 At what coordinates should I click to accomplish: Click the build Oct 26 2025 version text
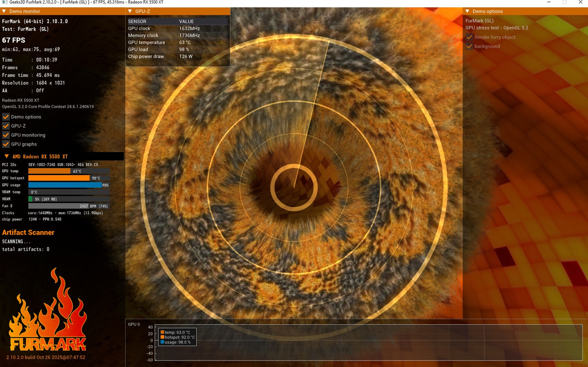[x=46, y=358]
